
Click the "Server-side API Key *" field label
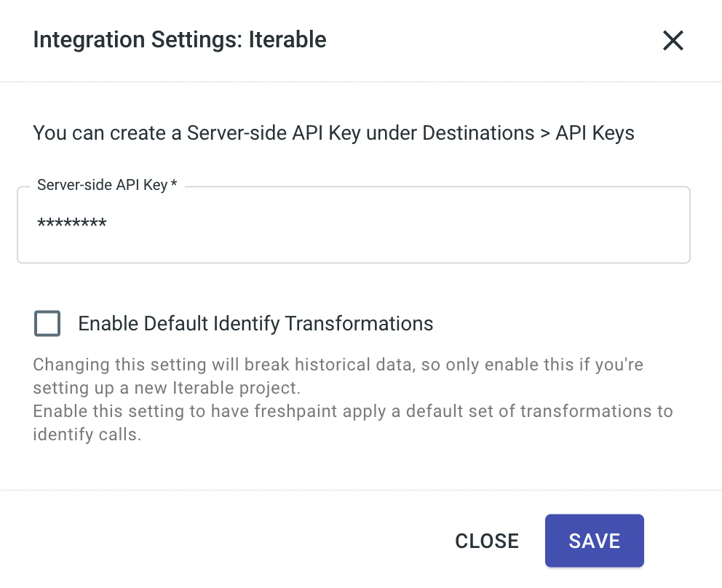point(102,185)
